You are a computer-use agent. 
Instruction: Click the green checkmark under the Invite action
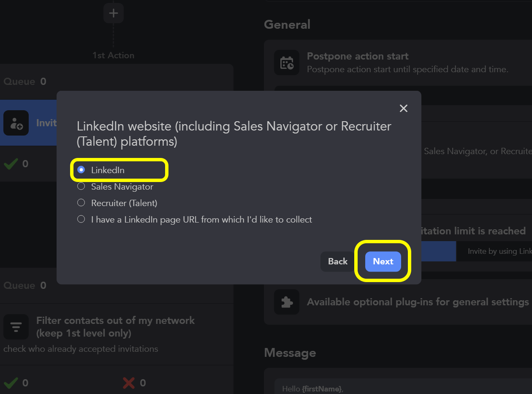click(x=11, y=164)
